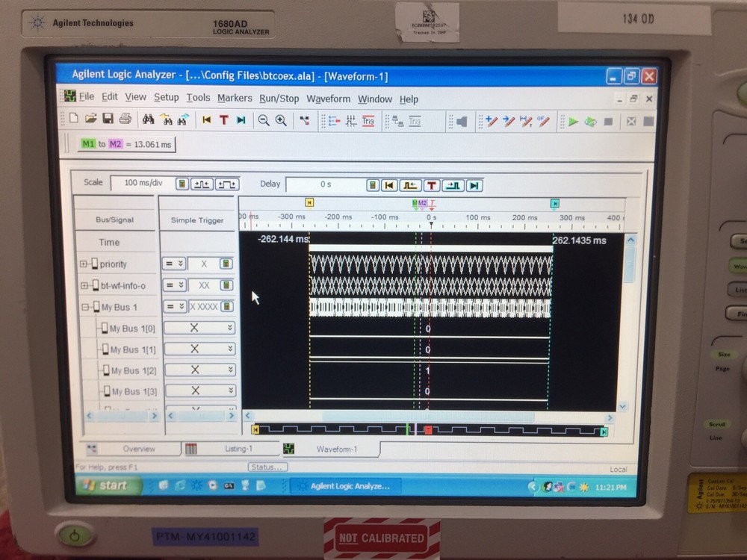The height and width of the screenshot is (560, 747).
Task: Click the New file toolbar icon
Action: pos(74,118)
